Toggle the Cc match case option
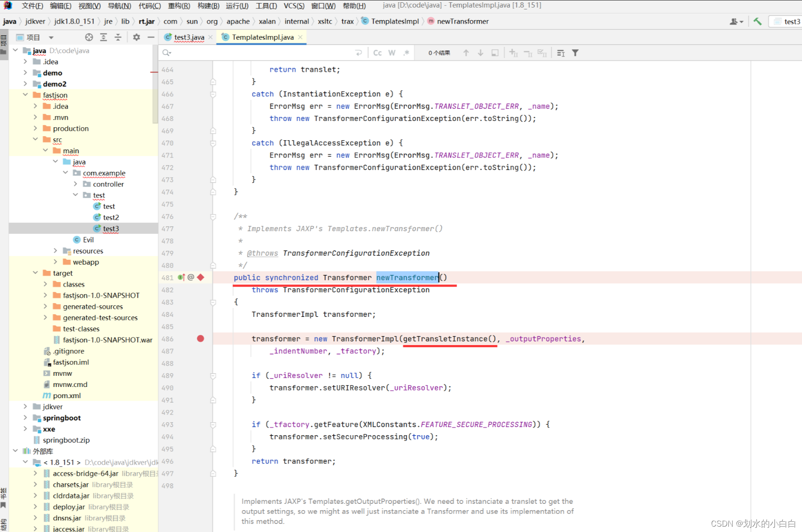The width and height of the screenshot is (802, 532). coord(378,53)
